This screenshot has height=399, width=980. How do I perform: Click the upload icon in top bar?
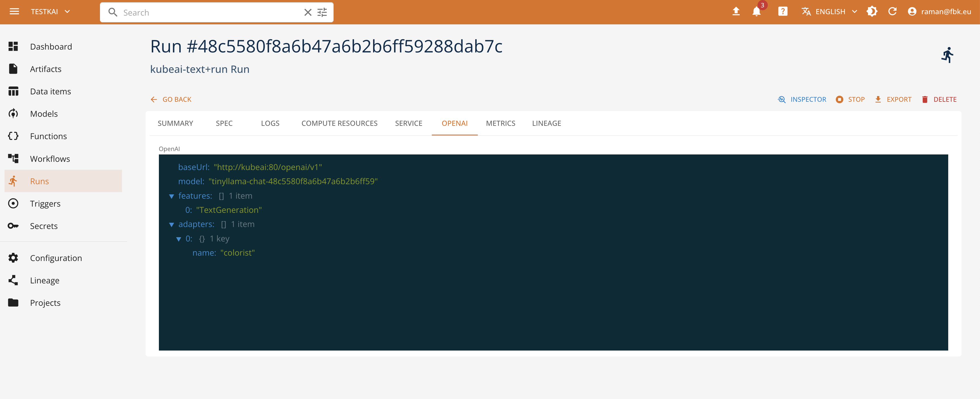coord(736,12)
